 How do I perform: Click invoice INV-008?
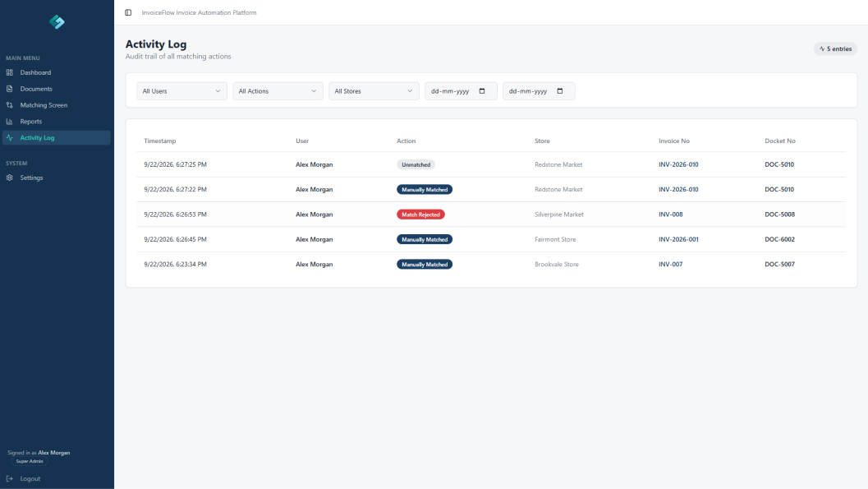coord(671,215)
